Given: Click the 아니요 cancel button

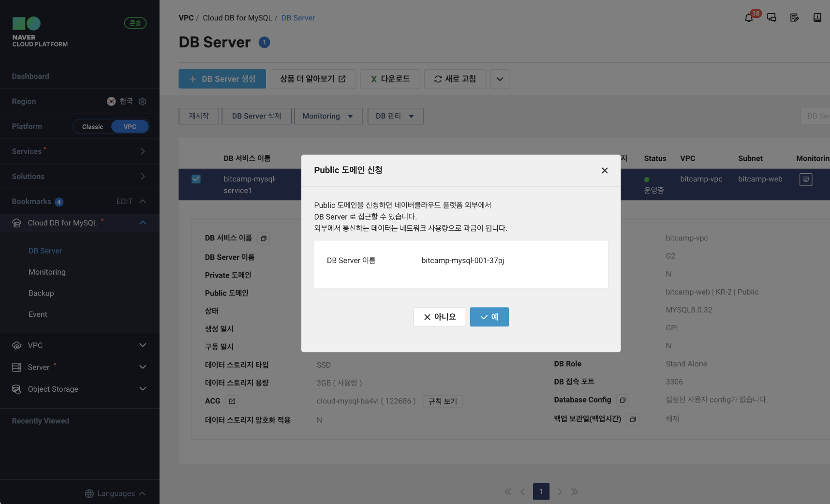Looking at the screenshot, I should [x=440, y=317].
